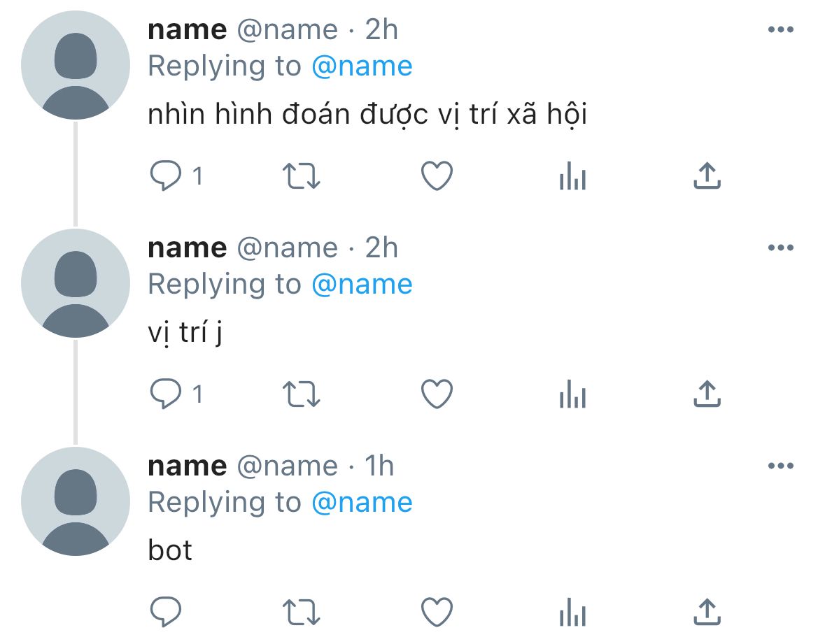This screenshot has height=644, width=825.
Task: Like the 'bot' tweet
Action: point(437,613)
